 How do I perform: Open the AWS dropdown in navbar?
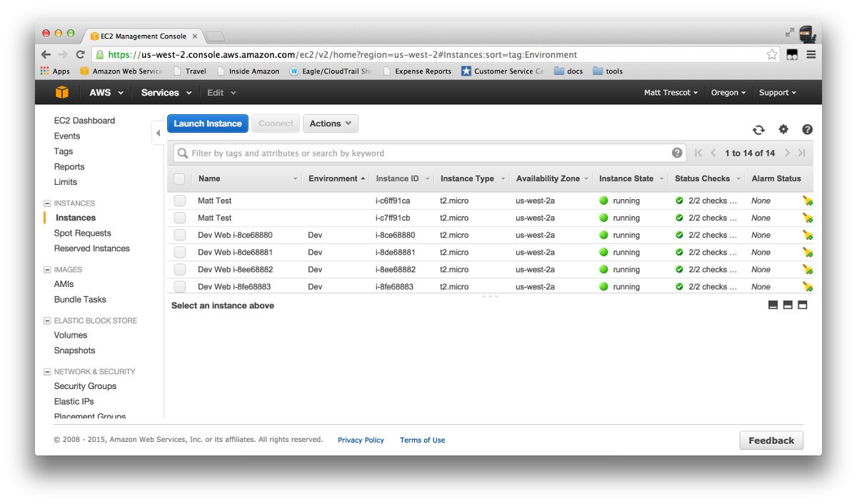click(x=106, y=93)
